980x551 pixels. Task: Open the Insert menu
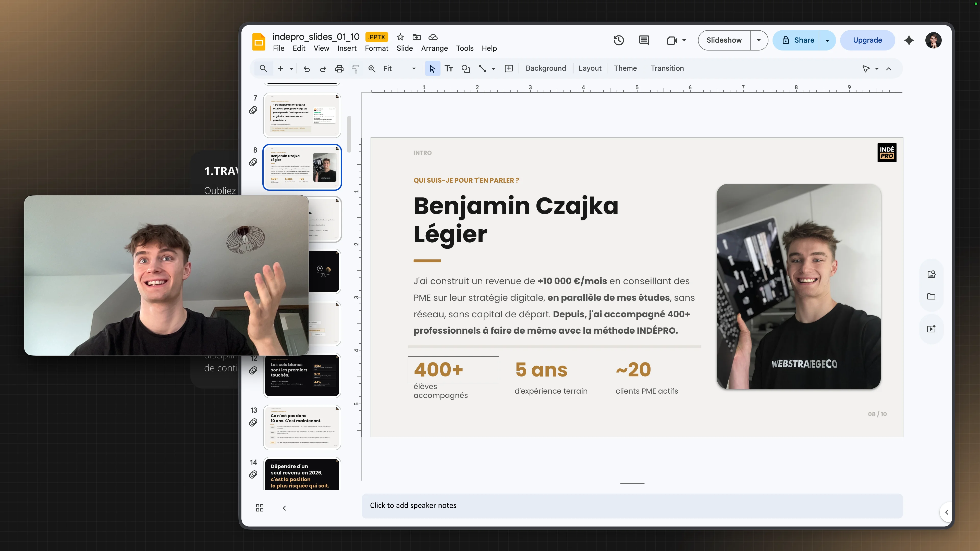pos(347,48)
